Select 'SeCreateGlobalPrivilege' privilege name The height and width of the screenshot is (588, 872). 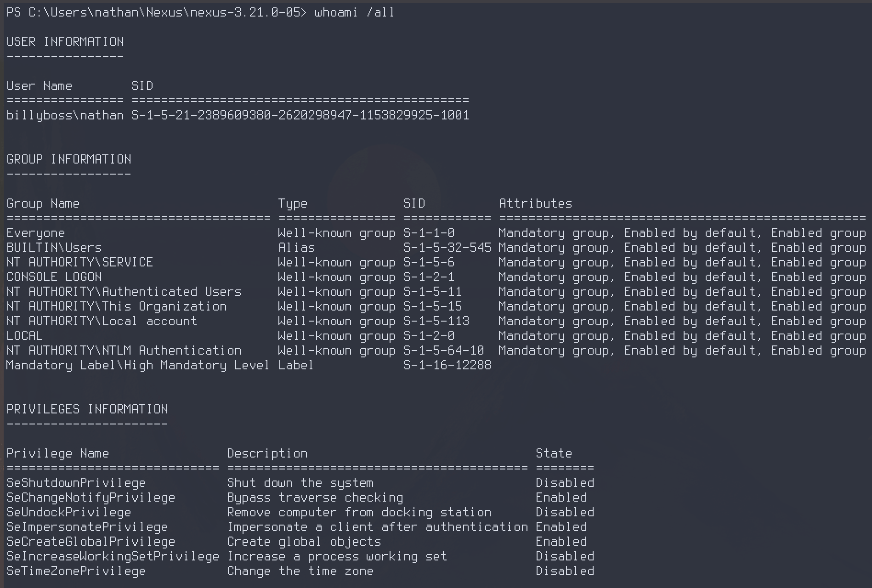pyautogui.click(x=91, y=542)
